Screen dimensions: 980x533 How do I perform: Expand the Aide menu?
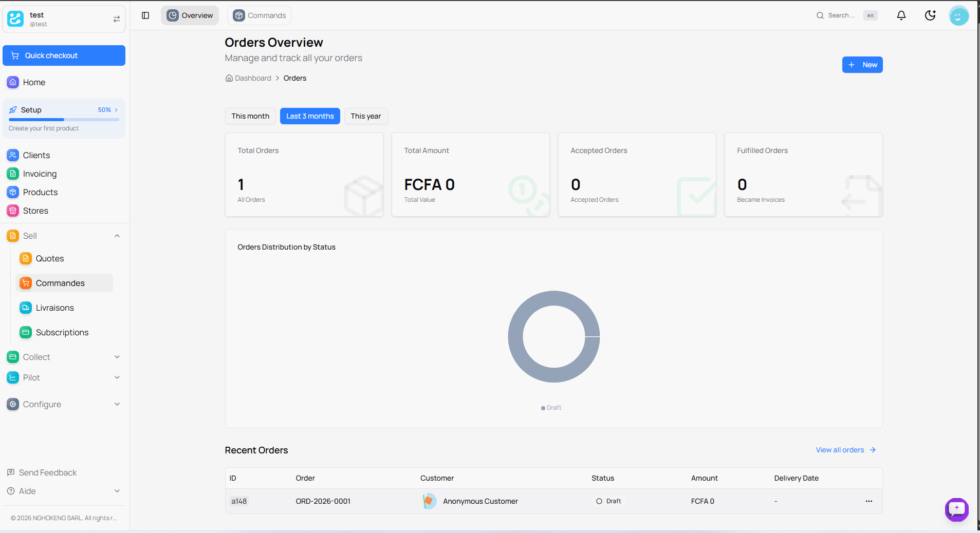coord(117,491)
